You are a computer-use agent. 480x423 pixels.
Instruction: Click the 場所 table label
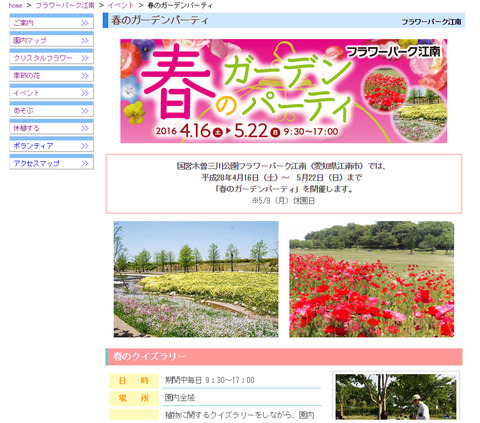click(x=134, y=398)
